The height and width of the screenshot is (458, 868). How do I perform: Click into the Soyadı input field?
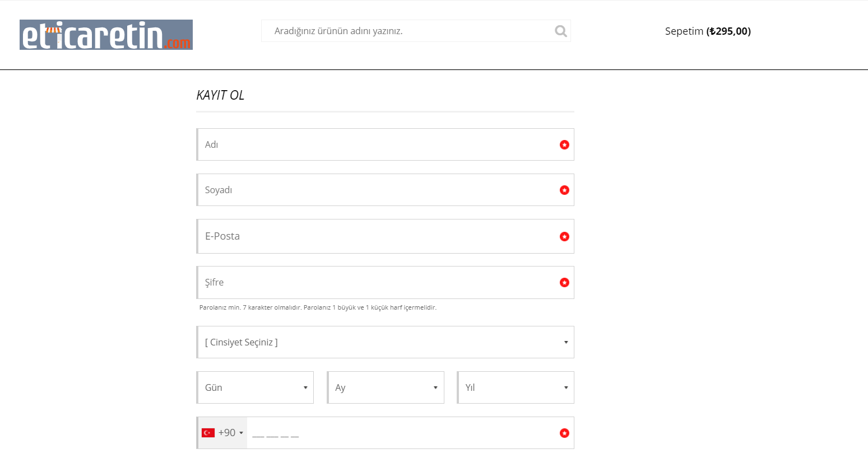pyautogui.click(x=385, y=190)
